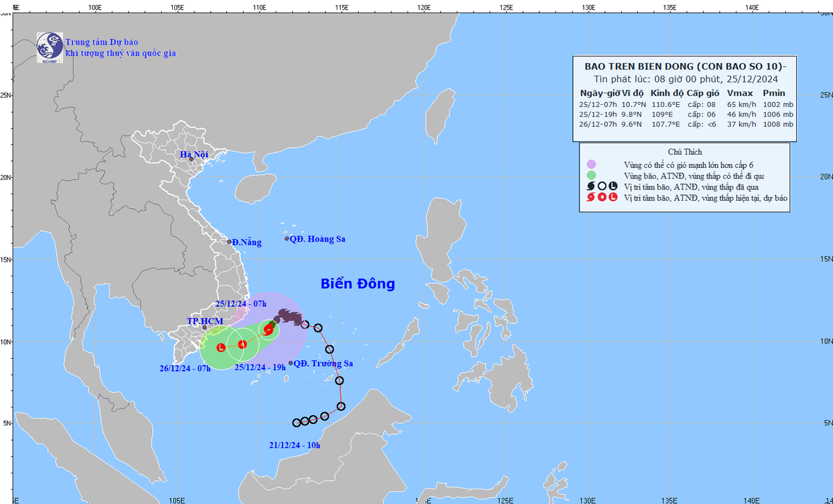Click the QĐ. Trường Sa marker dot
Viewport: 833px width, 504px height.
tap(291, 362)
